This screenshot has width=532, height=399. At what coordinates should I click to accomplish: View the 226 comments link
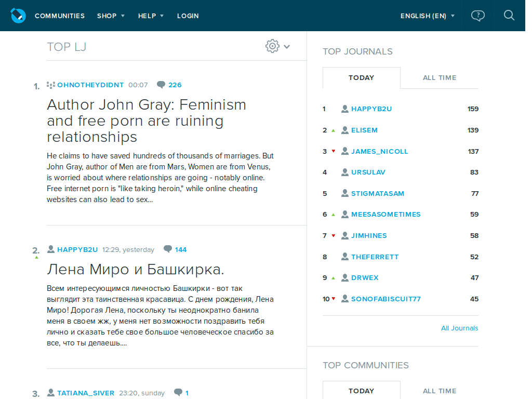point(175,85)
